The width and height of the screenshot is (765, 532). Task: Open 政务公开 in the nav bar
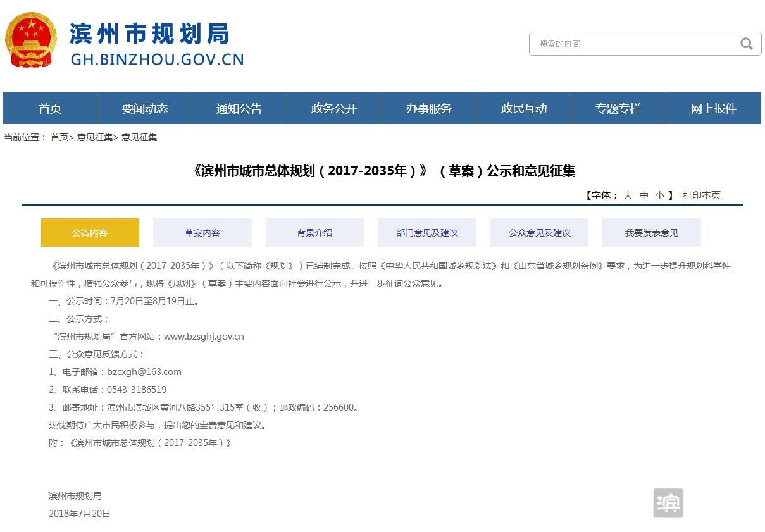[334, 108]
